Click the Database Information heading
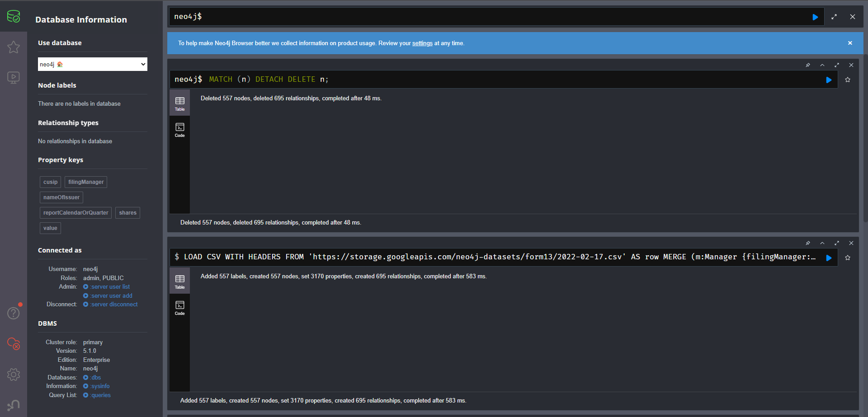The image size is (868, 417). [x=81, y=19]
